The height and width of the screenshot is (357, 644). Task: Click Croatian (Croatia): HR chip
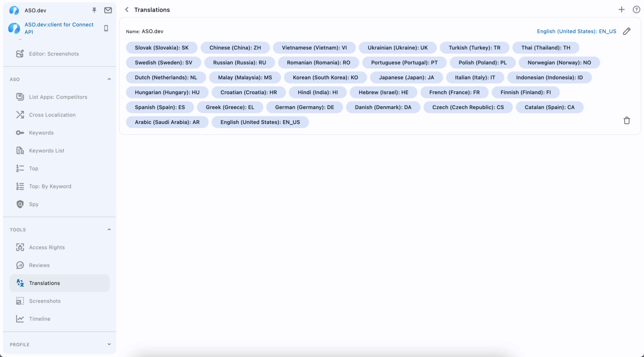tap(249, 92)
